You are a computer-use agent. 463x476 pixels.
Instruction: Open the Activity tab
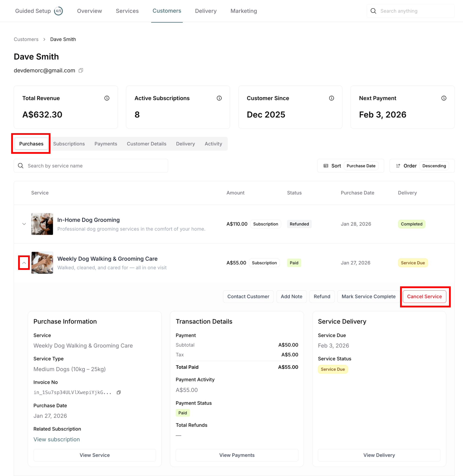[x=213, y=144]
